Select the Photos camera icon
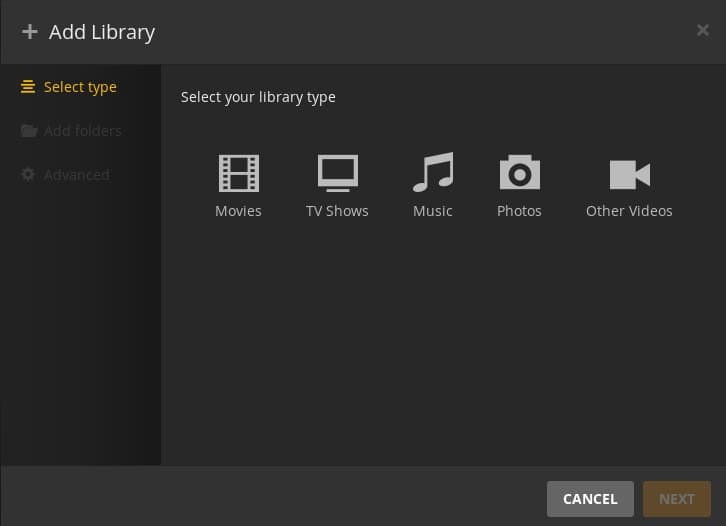The height and width of the screenshot is (526, 726). (x=519, y=172)
